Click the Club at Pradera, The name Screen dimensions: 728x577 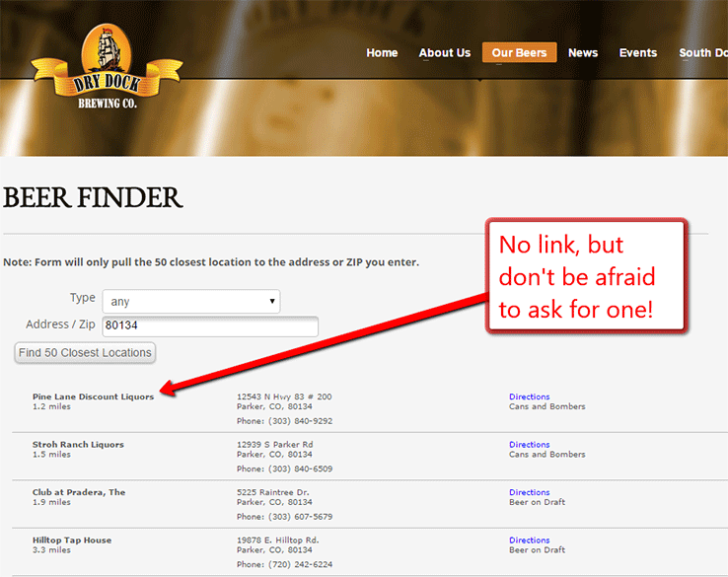coord(79,492)
